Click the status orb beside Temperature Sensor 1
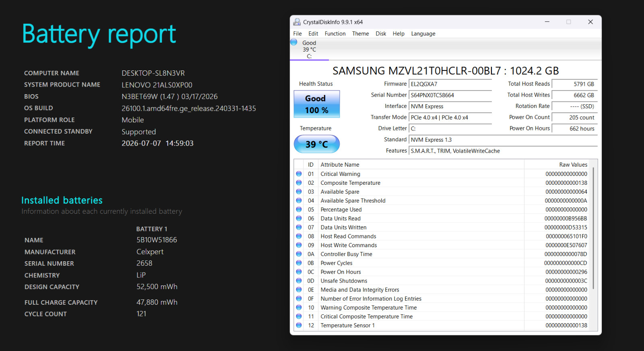The image size is (644, 351). (299, 325)
